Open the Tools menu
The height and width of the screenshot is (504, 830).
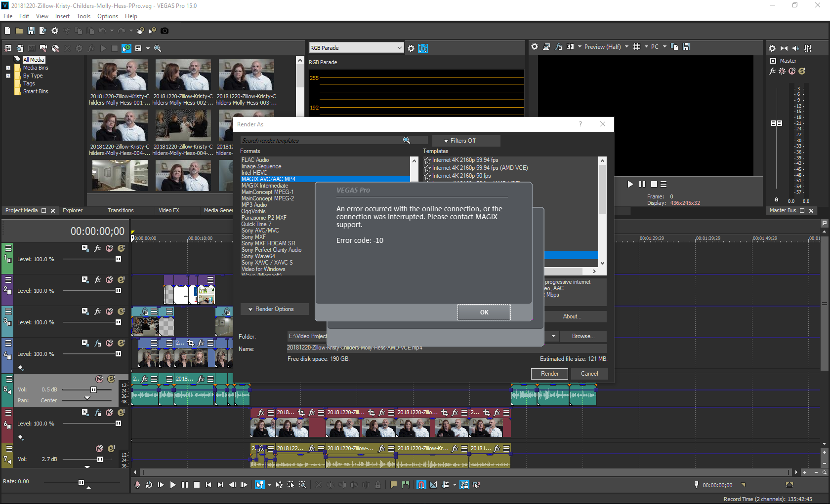coord(83,16)
